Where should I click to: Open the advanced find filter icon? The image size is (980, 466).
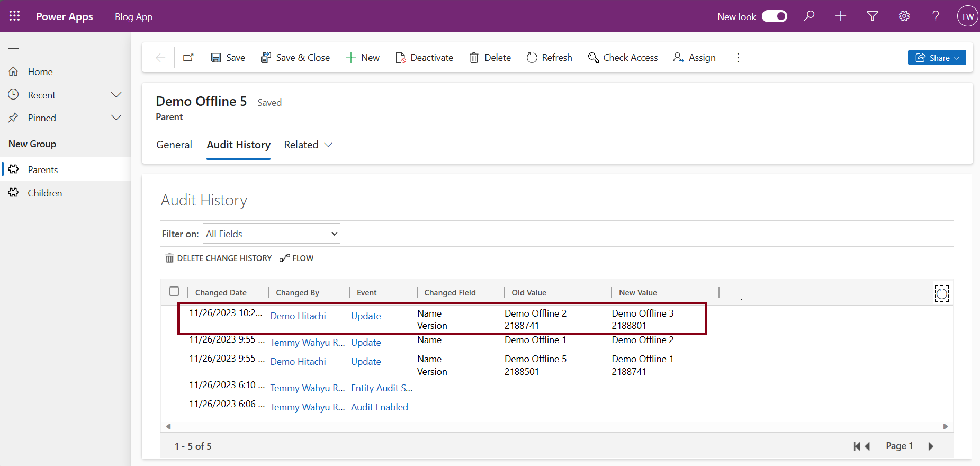tap(873, 16)
